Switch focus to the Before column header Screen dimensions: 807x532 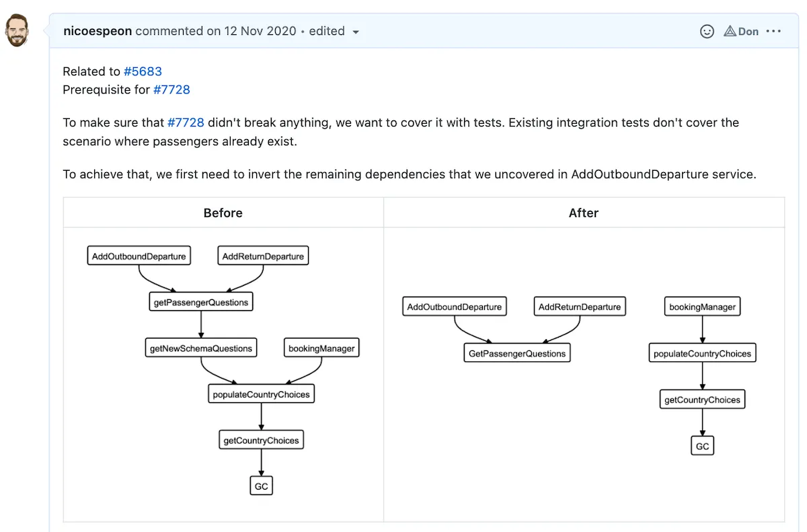223,213
